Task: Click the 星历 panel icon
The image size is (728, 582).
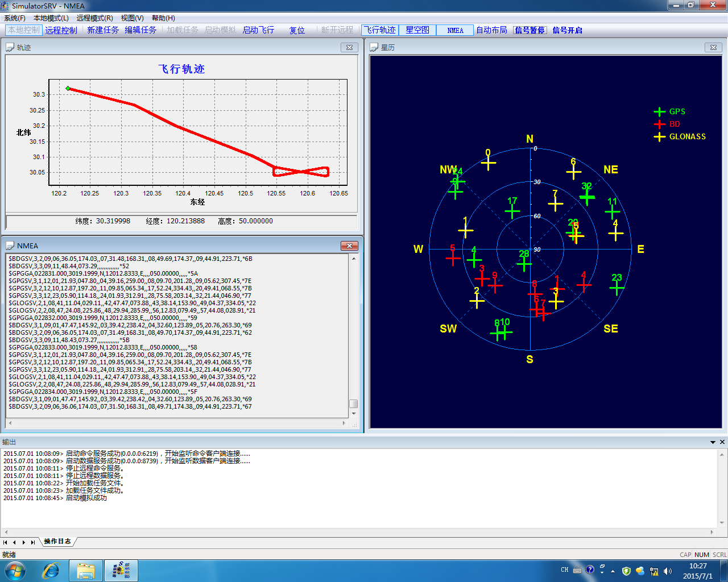Action: (374, 47)
